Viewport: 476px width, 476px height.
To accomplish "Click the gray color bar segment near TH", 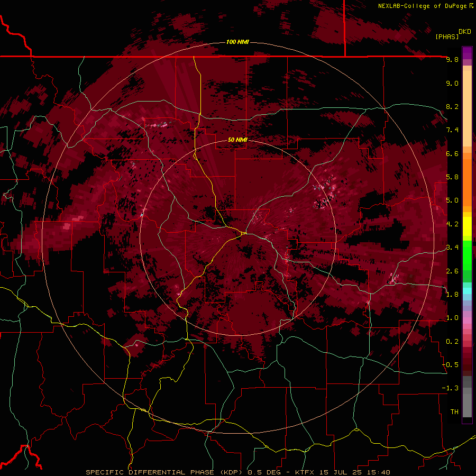I will pyautogui.click(x=467, y=405).
